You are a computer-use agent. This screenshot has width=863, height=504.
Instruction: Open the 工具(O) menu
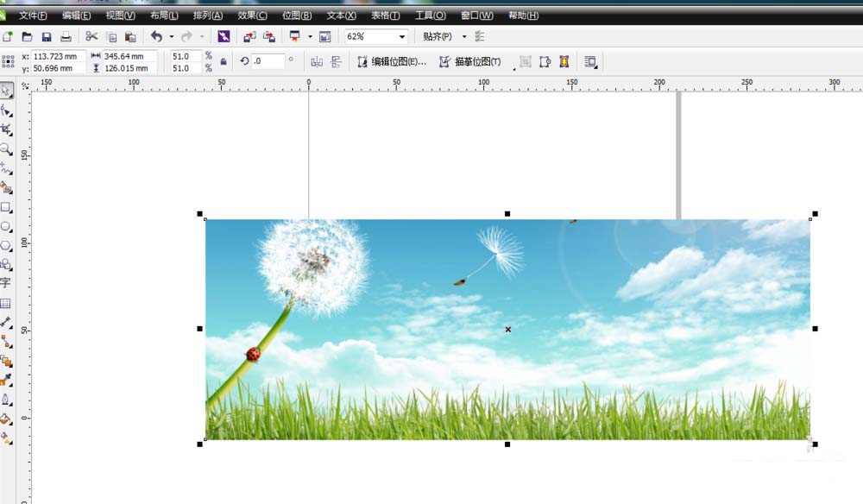(x=431, y=16)
